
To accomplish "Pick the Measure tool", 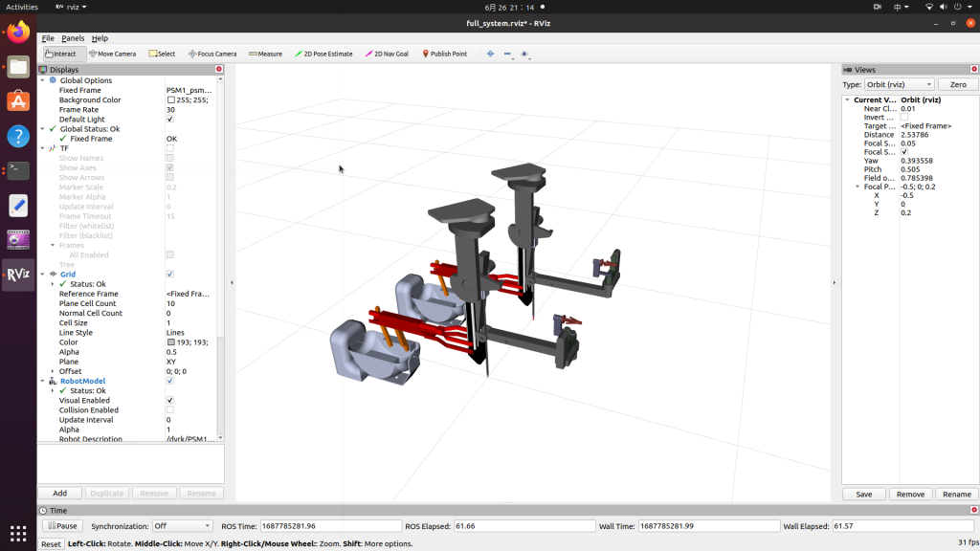I will pyautogui.click(x=266, y=54).
